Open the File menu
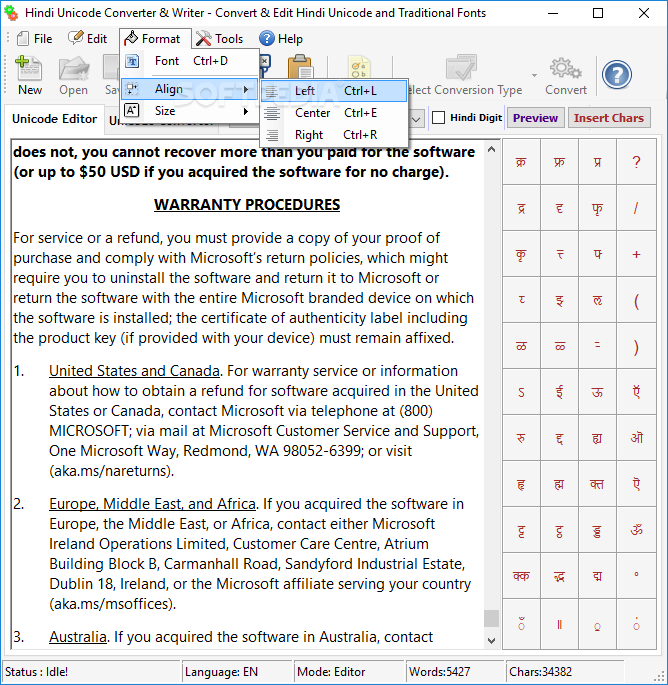The image size is (668, 685). pos(35,39)
